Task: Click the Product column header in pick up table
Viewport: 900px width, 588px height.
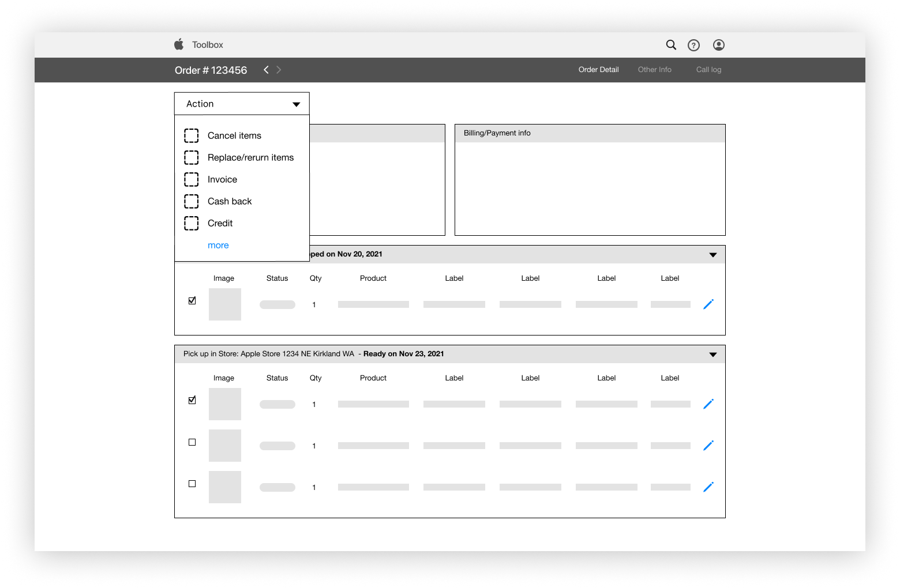Action: pos(373,378)
